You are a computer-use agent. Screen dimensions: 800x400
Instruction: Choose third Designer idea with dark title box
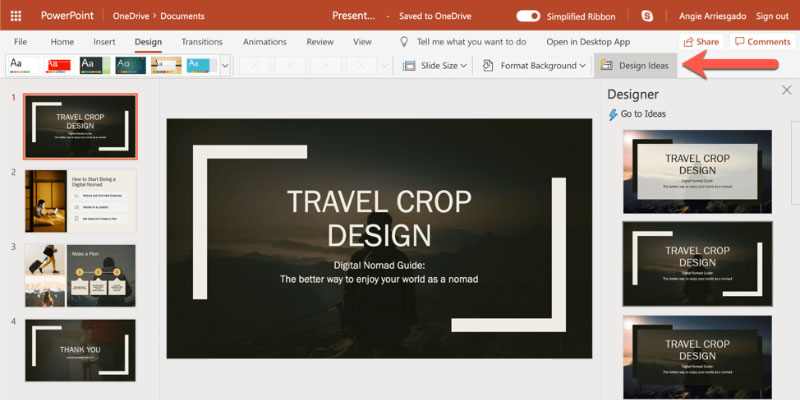tap(697, 357)
